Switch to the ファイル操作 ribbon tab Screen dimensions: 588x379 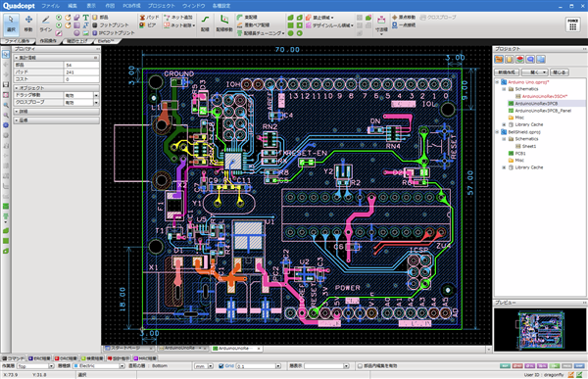[18, 41]
